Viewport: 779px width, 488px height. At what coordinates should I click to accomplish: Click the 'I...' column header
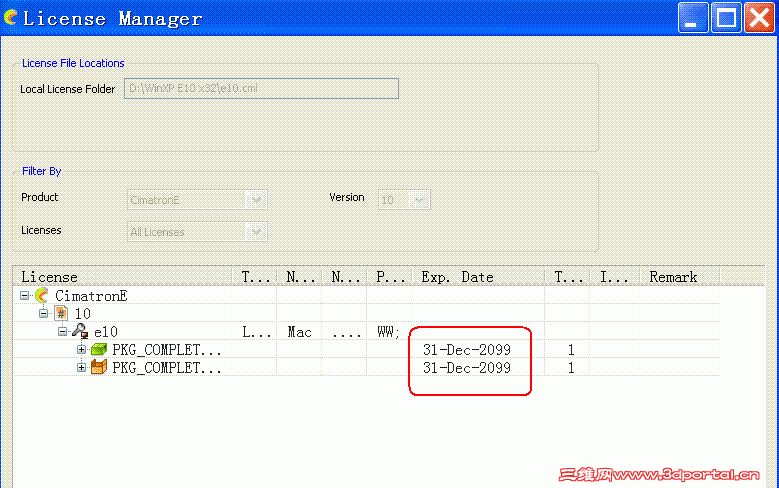click(x=615, y=276)
